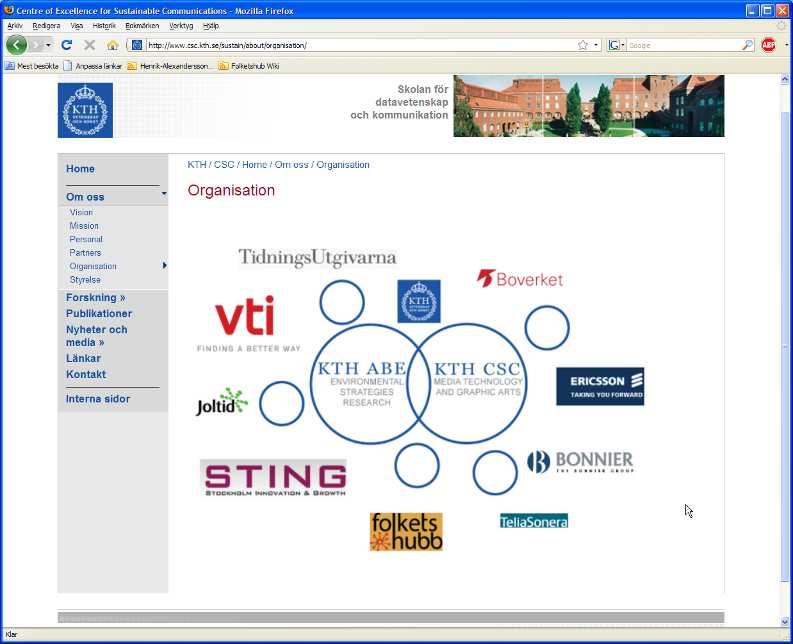Click the Google search box
Viewport: 793px width, 644px height.
[x=683, y=46]
